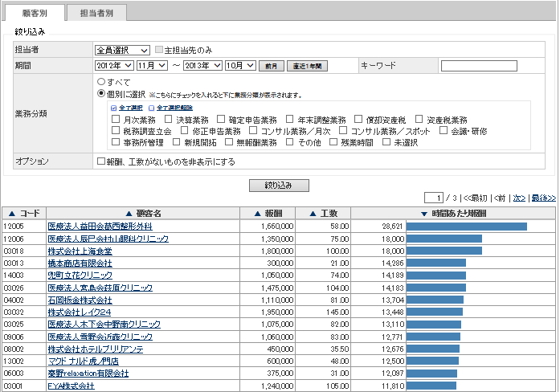The image size is (560, 392).
Task: Click the 前月 button
Action: (272, 66)
